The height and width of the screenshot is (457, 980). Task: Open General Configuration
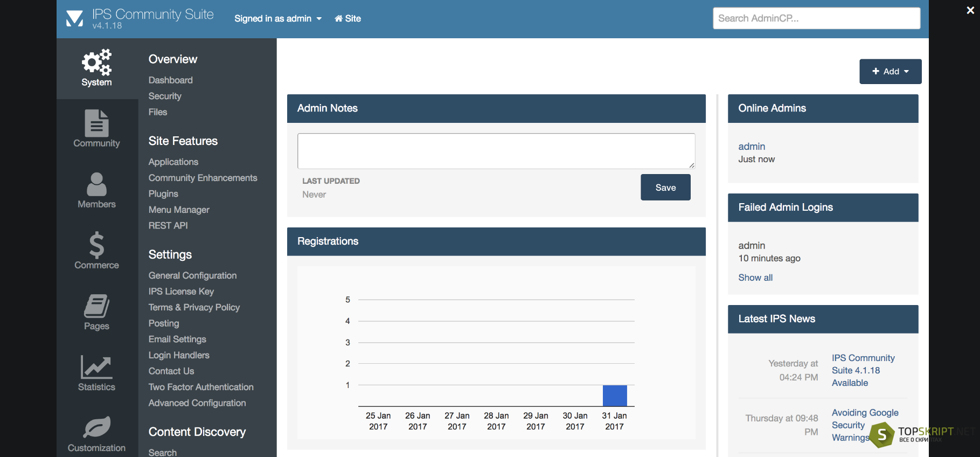click(193, 275)
